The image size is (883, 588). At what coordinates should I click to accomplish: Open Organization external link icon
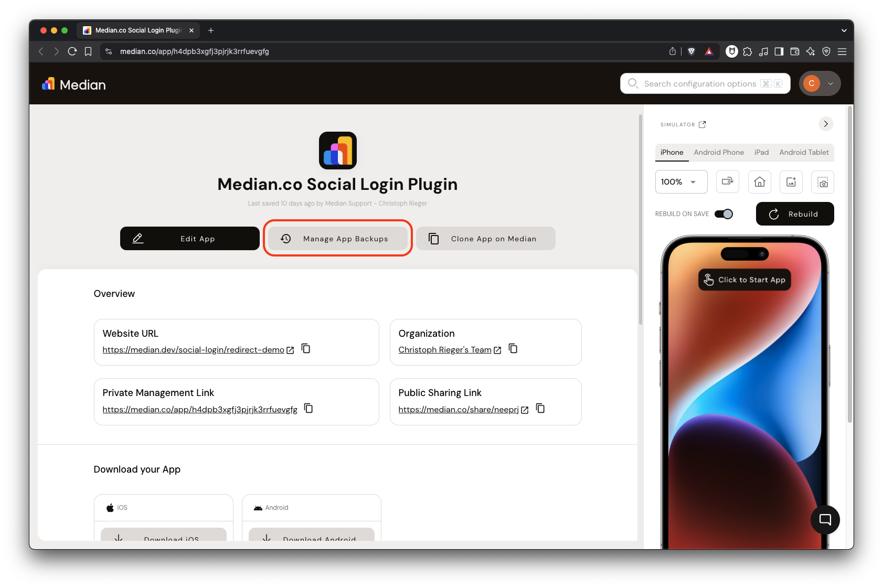pyautogui.click(x=497, y=350)
